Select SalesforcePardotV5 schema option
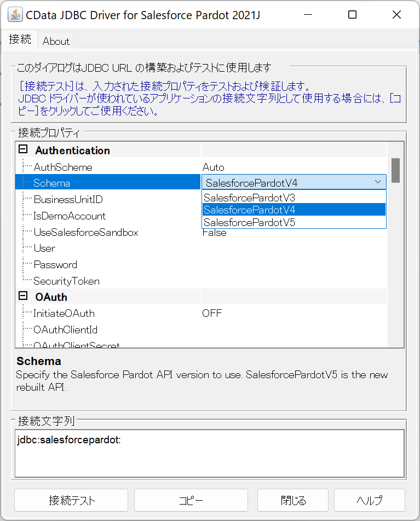This screenshot has height=521, width=420. (250, 222)
